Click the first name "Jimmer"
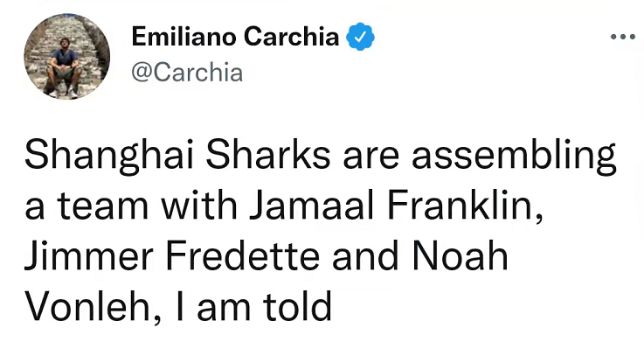 point(89,255)
